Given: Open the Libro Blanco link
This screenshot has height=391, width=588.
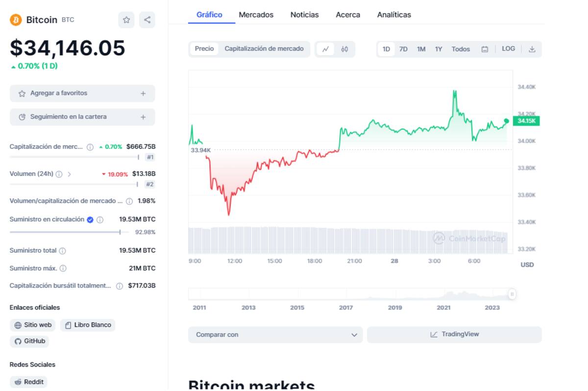Looking at the screenshot, I should pyautogui.click(x=88, y=325).
